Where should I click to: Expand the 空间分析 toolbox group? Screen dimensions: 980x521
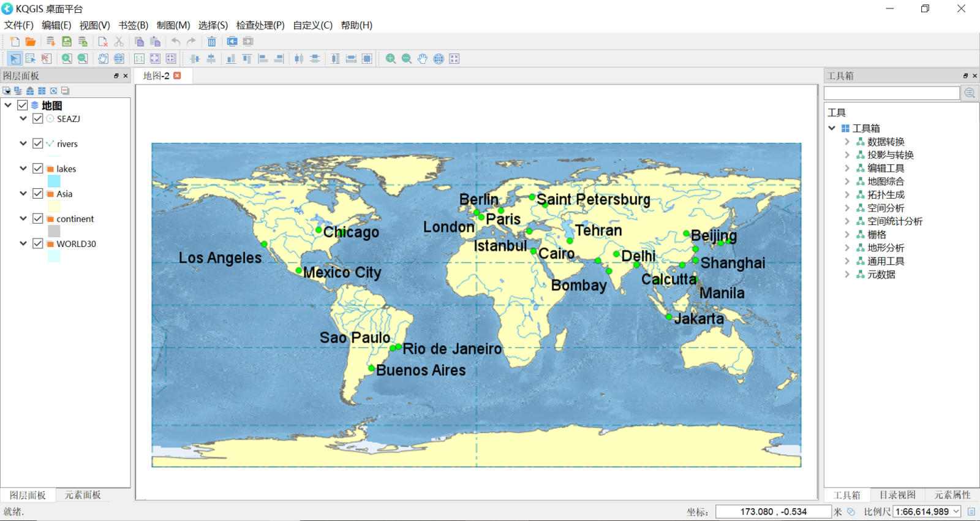(x=847, y=208)
